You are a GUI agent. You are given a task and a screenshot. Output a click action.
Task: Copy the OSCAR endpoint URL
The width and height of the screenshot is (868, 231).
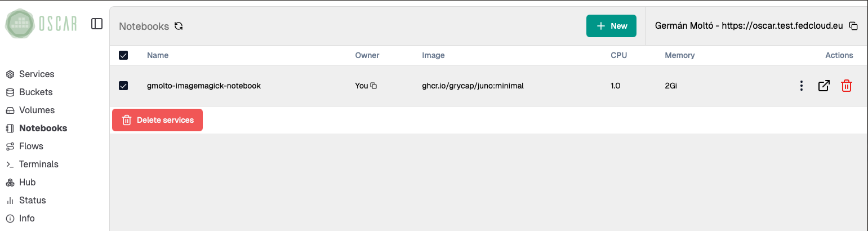853,26
